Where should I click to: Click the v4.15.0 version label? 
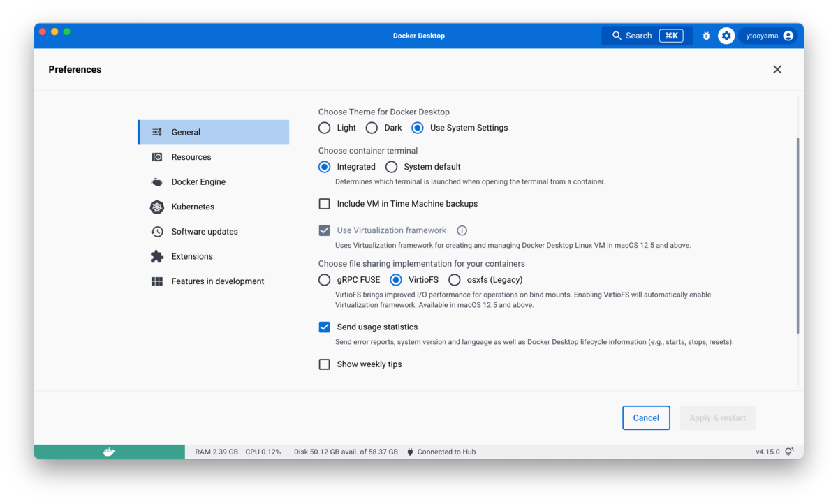click(767, 452)
